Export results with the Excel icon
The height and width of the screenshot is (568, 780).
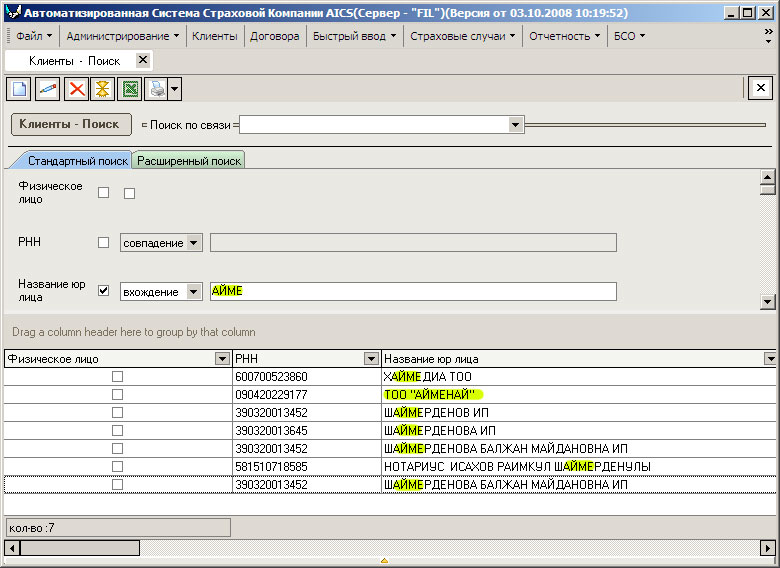(x=129, y=89)
